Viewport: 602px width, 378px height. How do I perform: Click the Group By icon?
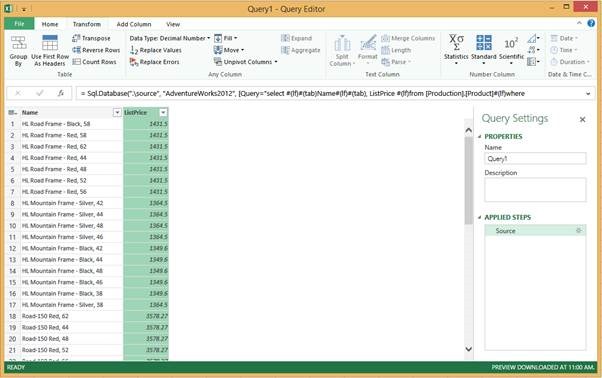pyautogui.click(x=18, y=43)
